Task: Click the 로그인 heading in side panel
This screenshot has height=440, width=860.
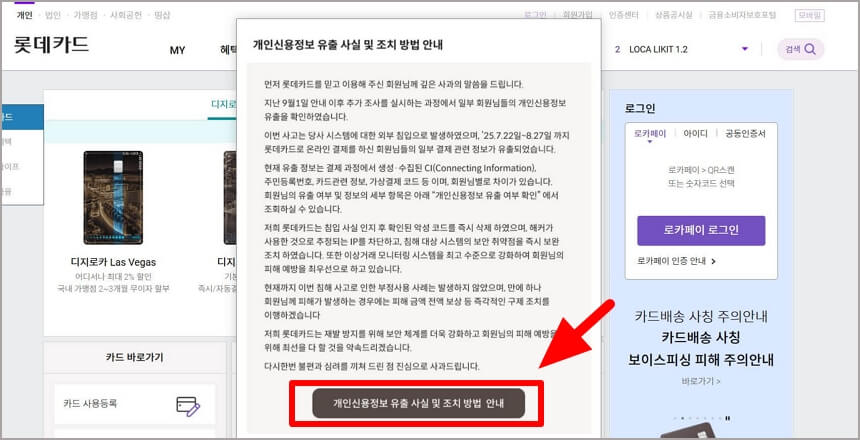Action: [x=640, y=108]
